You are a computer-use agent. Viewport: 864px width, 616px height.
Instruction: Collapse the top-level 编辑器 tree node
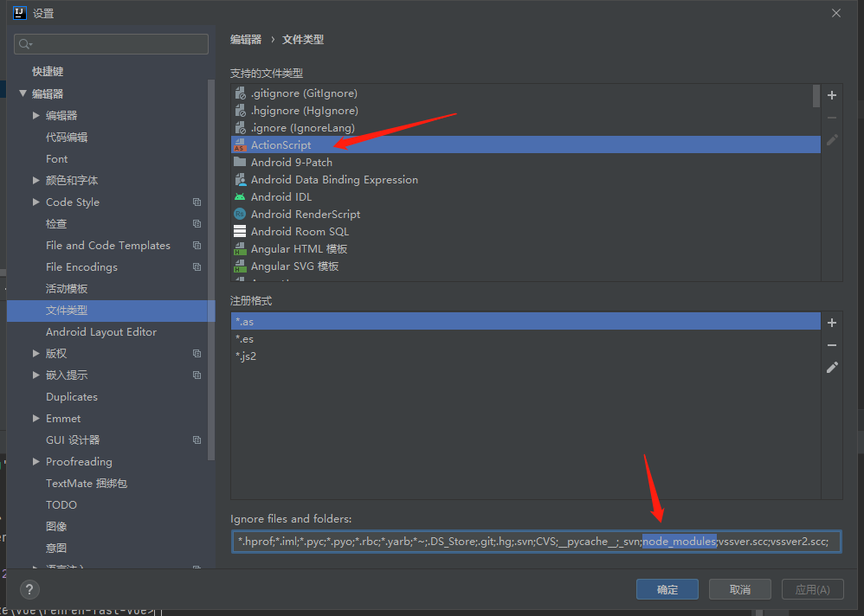(23, 93)
